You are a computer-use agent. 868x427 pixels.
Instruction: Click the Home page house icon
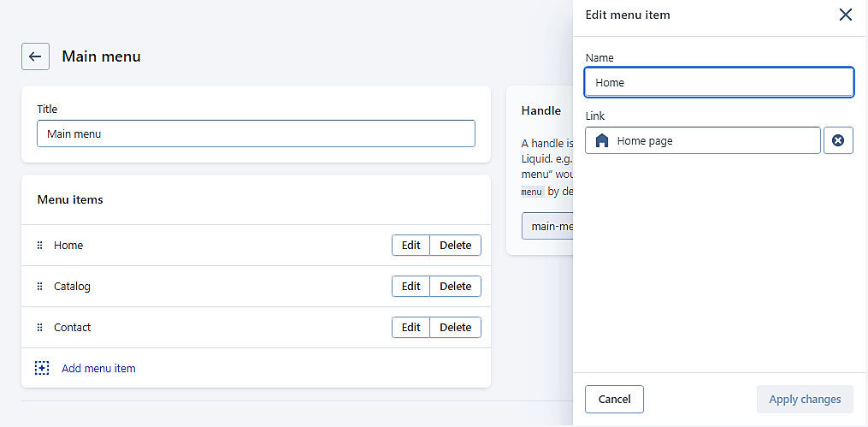coord(602,140)
